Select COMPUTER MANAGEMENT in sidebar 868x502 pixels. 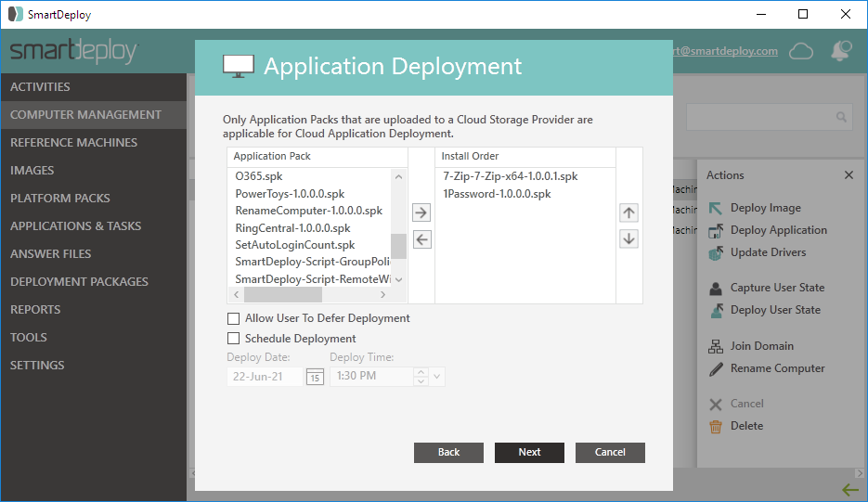click(94, 114)
